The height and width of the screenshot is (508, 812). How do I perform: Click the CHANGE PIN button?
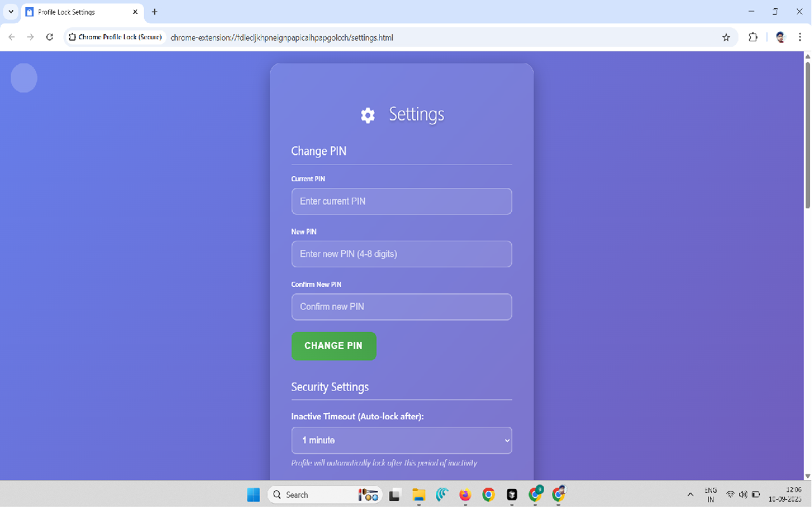pos(334,346)
